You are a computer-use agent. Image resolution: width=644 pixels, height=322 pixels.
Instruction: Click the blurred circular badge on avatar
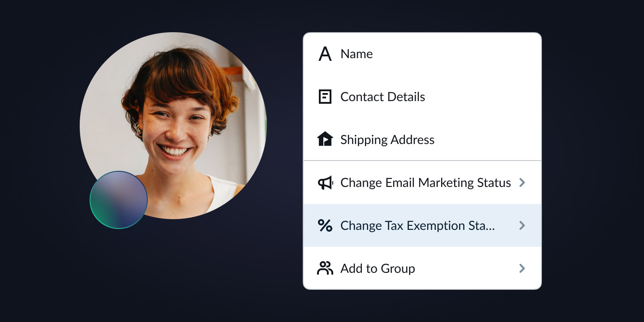pyautogui.click(x=119, y=200)
